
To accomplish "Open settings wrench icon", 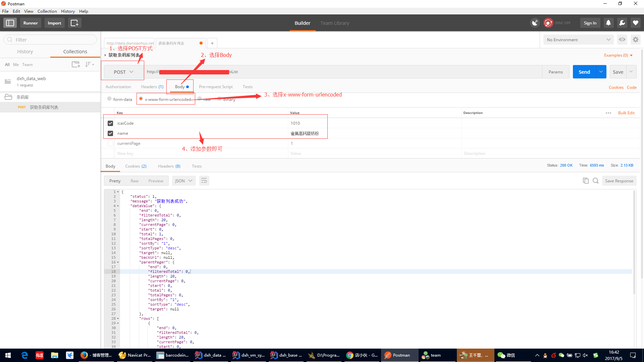I will point(622,23).
